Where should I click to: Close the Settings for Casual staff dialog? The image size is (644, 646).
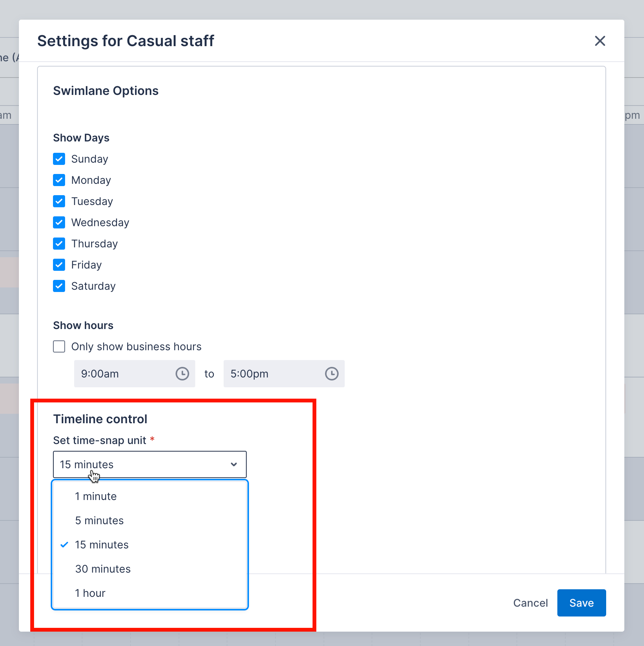[600, 41]
